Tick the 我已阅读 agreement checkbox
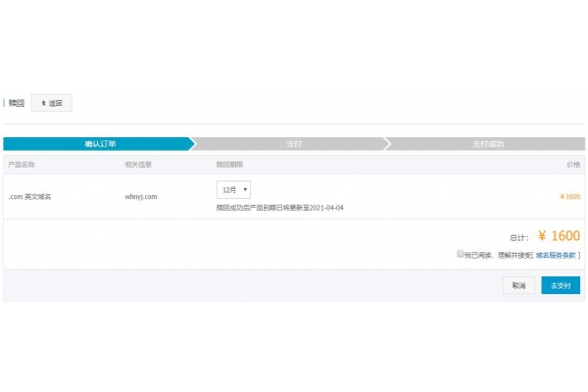The image size is (588, 392). 461,254
